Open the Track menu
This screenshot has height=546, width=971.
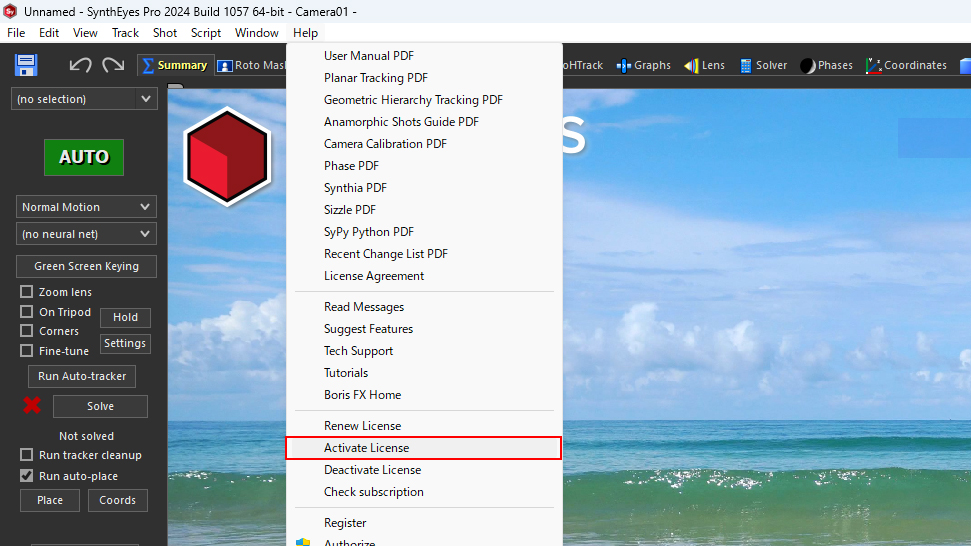coord(125,33)
